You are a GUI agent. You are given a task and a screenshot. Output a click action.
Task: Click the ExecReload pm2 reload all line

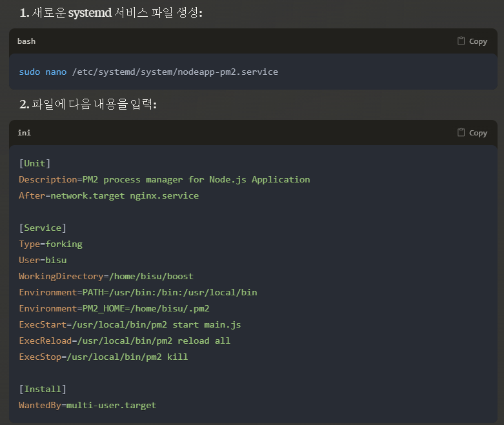[x=125, y=341]
